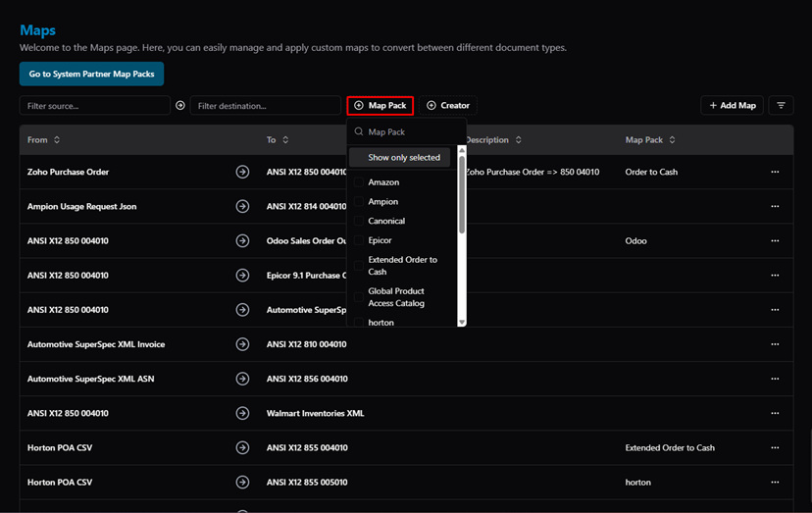Click arrow icon in Automotive SuperSpec XML Invoice row
The width and height of the screenshot is (812, 513).
point(242,344)
